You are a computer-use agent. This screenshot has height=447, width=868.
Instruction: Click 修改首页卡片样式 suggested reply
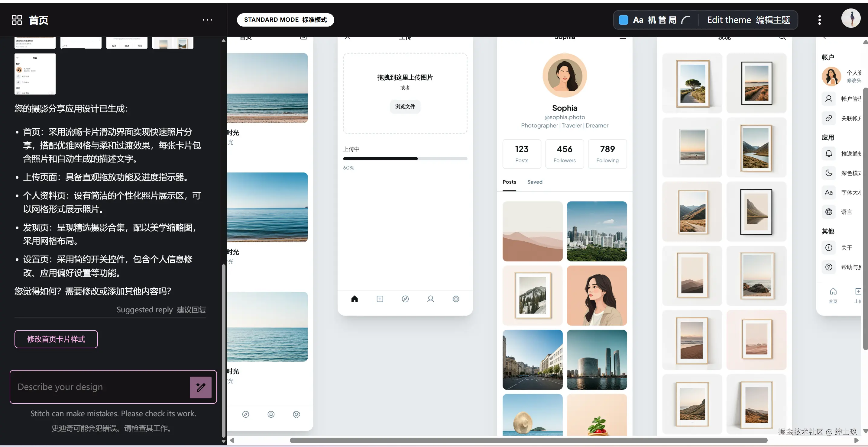point(56,339)
